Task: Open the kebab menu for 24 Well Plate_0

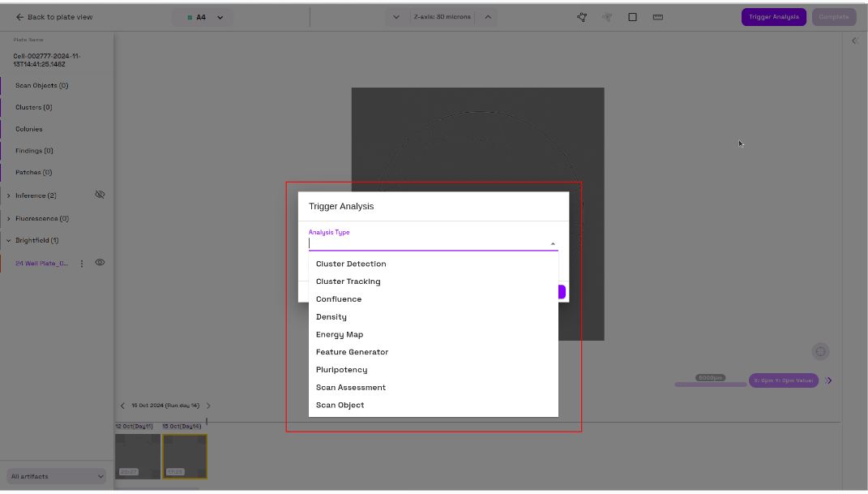Action: coord(81,263)
